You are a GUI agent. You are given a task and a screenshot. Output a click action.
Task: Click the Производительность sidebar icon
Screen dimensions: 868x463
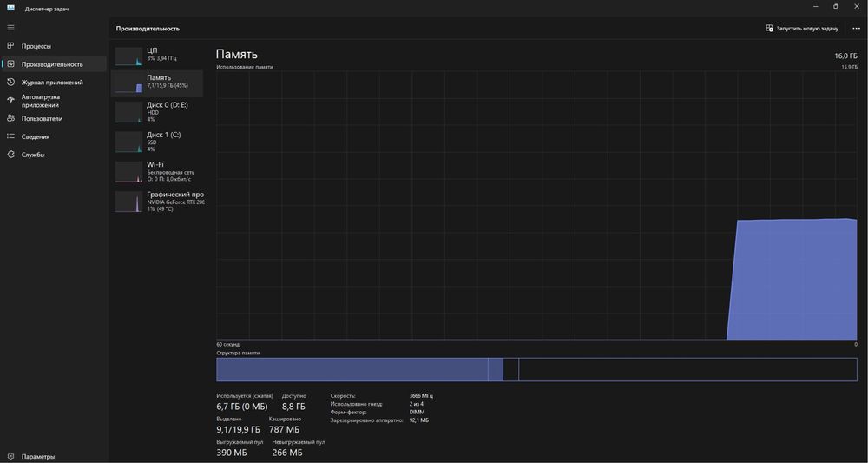pyautogui.click(x=10, y=64)
